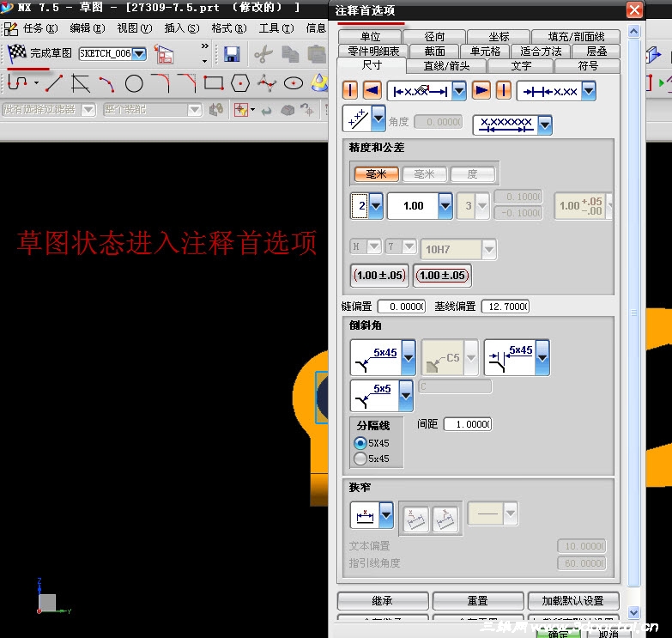
Task: Switch to the 单位 tab
Action: (x=370, y=36)
